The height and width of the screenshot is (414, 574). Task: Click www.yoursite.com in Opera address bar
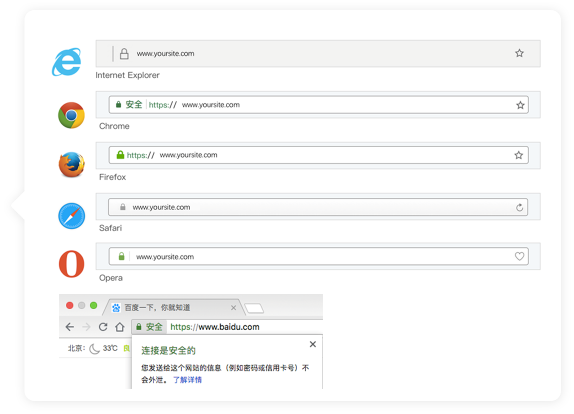165,257
